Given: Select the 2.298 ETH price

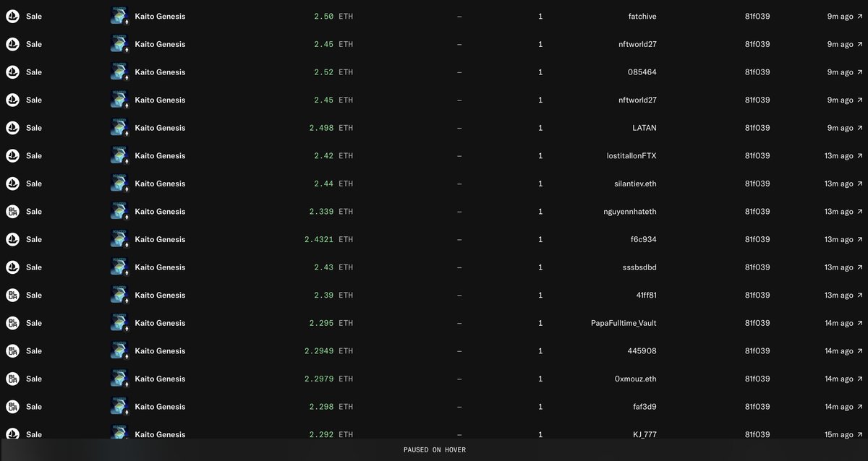Looking at the screenshot, I should (x=331, y=407).
